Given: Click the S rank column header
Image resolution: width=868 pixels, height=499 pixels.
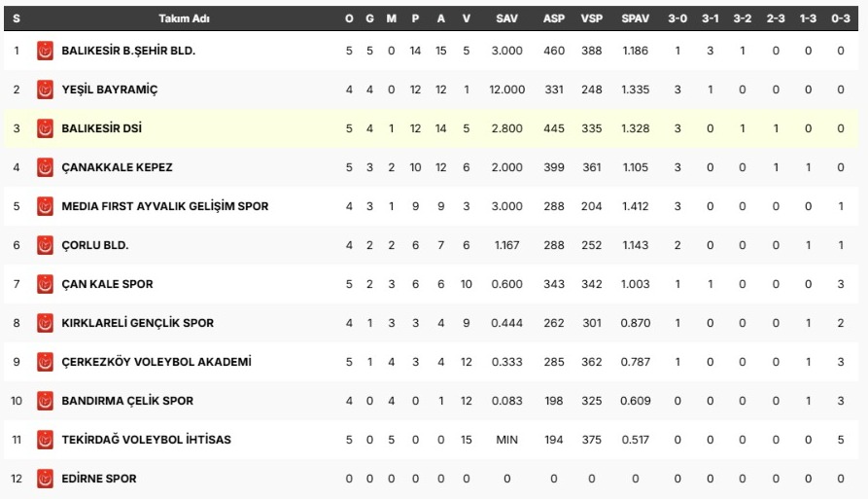Looking at the screenshot, I should pyautogui.click(x=17, y=18).
